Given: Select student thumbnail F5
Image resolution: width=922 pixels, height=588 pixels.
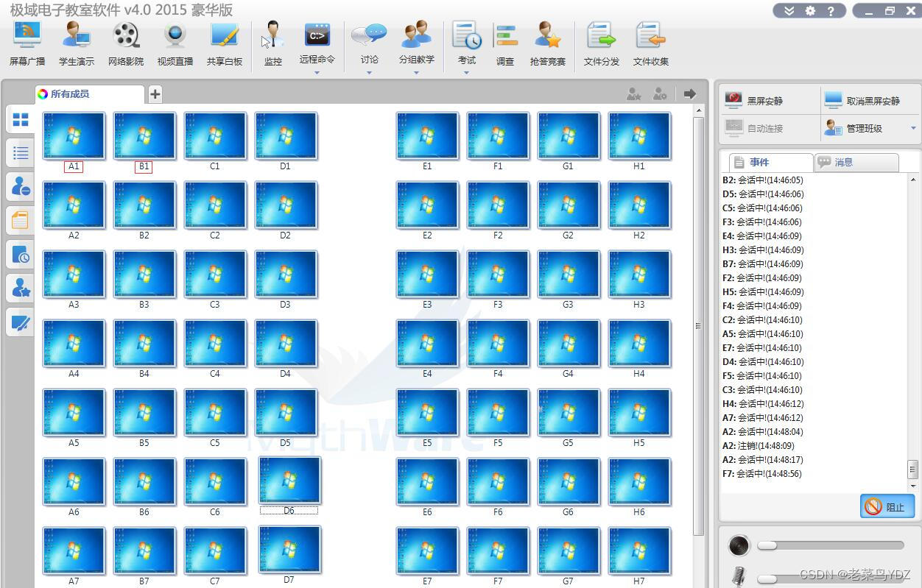Looking at the screenshot, I should coord(498,412).
